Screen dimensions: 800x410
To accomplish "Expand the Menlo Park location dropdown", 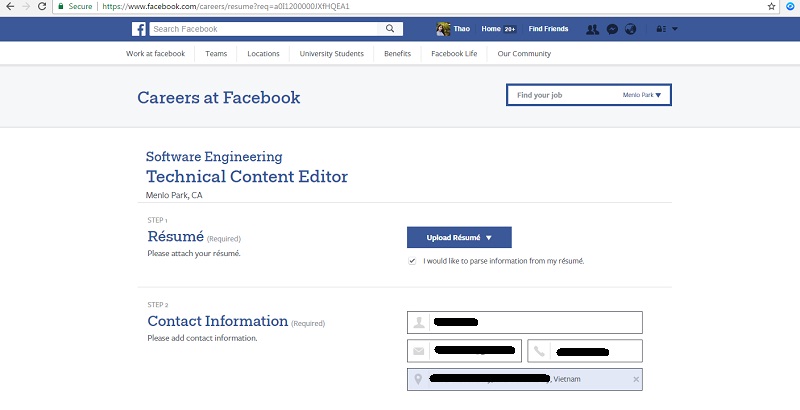I will [642, 95].
